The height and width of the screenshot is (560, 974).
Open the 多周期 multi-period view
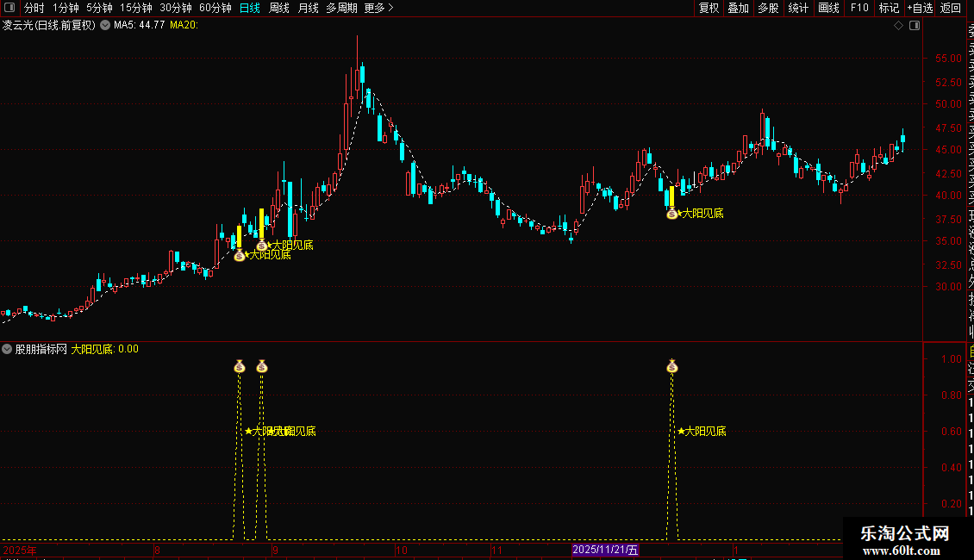point(341,8)
